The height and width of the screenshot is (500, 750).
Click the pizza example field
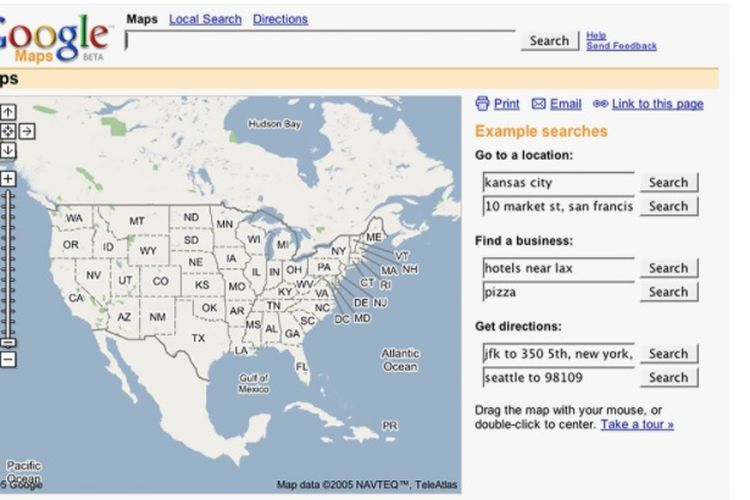tap(559, 292)
